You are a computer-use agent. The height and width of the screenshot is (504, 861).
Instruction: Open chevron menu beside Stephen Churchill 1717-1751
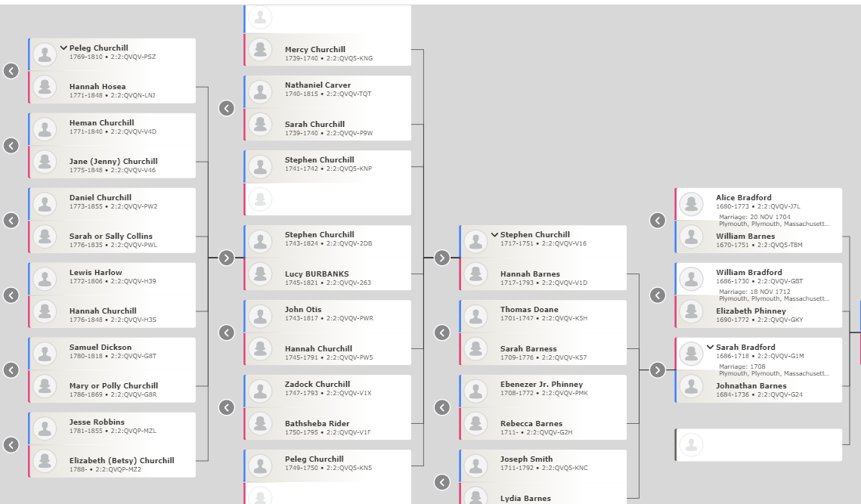pyautogui.click(x=494, y=234)
